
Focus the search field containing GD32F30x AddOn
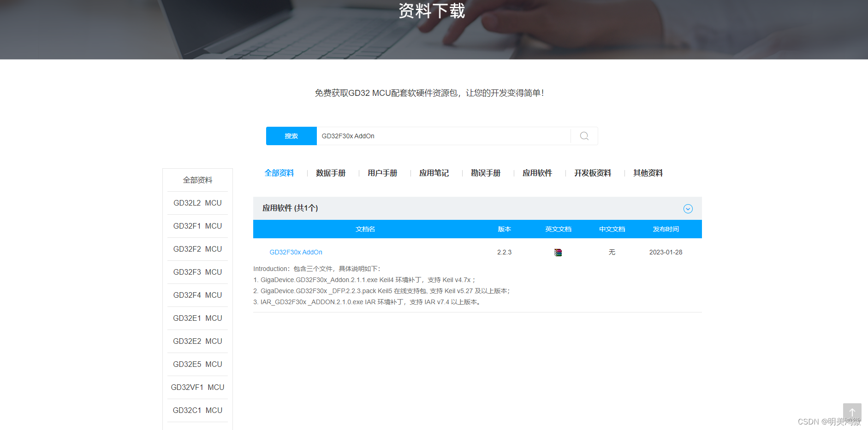tap(444, 136)
